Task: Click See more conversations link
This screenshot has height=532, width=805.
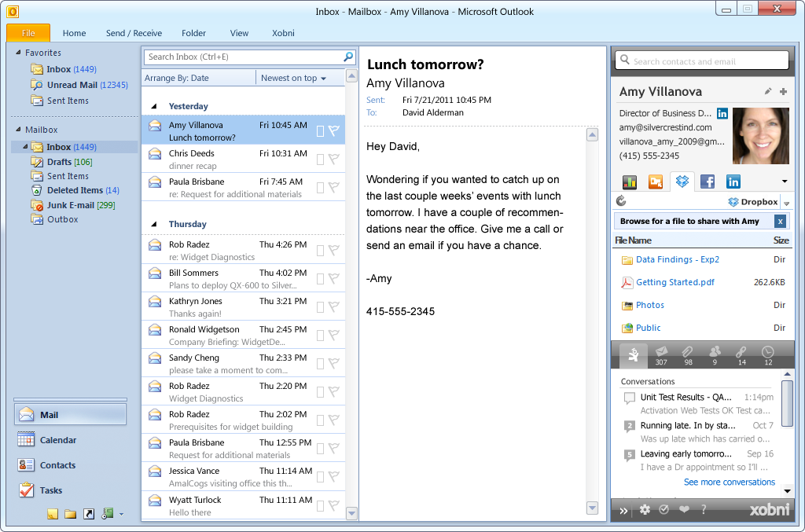Action: (x=729, y=482)
